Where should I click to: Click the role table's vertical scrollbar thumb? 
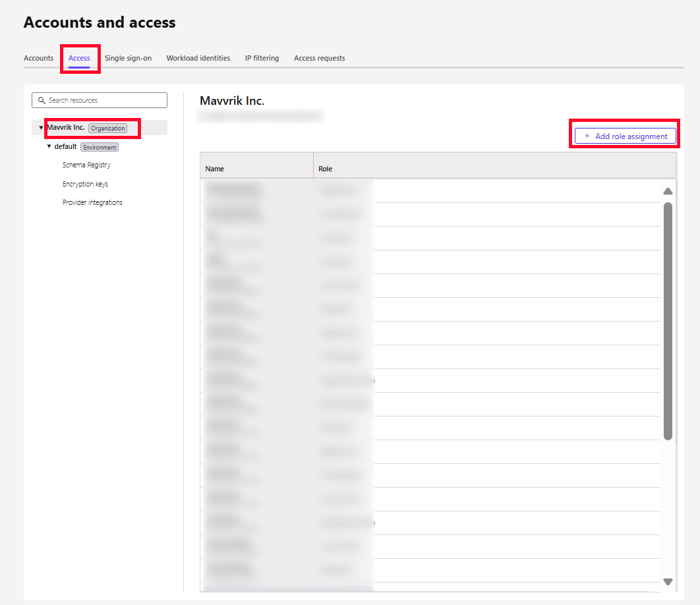668,321
